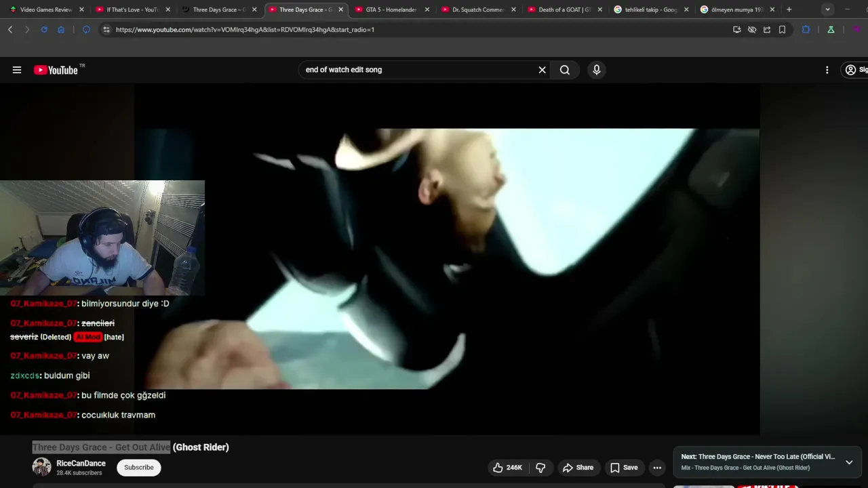Reload the current page
The height and width of the screenshot is (488, 868).
pos(44,30)
